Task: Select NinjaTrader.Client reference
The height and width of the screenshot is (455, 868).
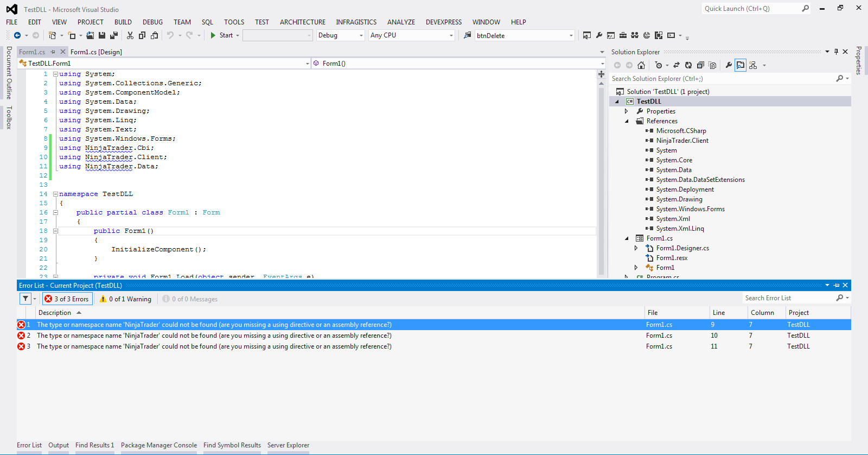Action: [x=682, y=141]
